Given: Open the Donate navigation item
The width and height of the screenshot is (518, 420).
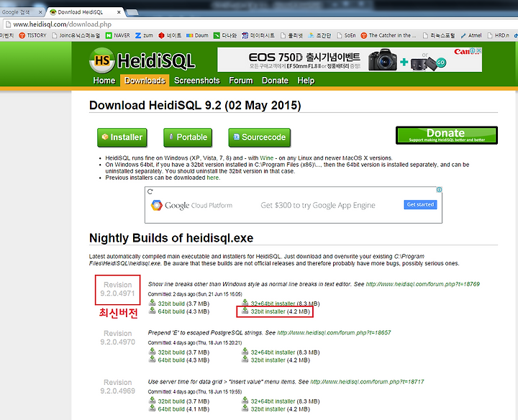Looking at the screenshot, I should click(x=275, y=81).
